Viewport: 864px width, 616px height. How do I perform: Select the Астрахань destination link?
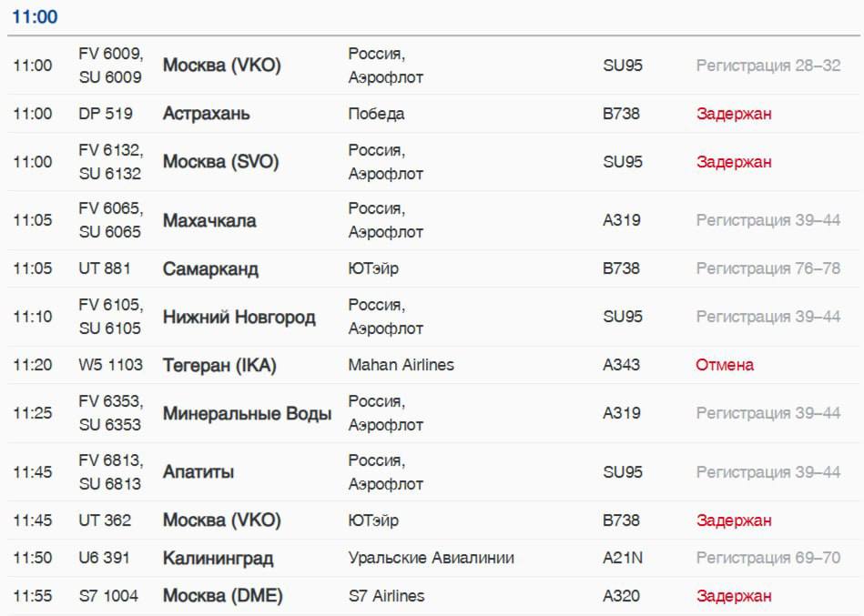click(206, 114)
